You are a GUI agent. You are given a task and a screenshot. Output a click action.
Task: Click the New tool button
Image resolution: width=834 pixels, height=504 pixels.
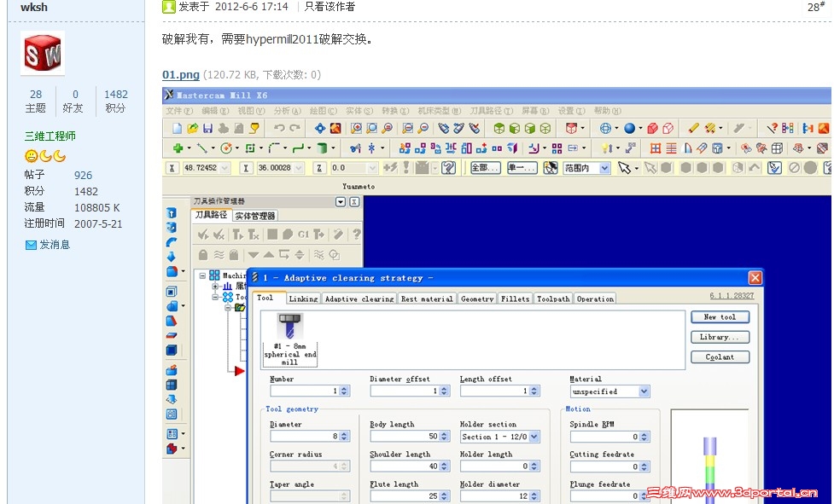coord(720,317)
